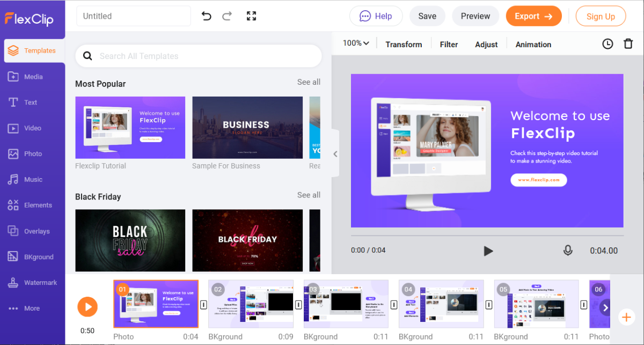Play the preview video
Image resolution: width=644 pixels, height=345 pixels.
click(488, 251)
